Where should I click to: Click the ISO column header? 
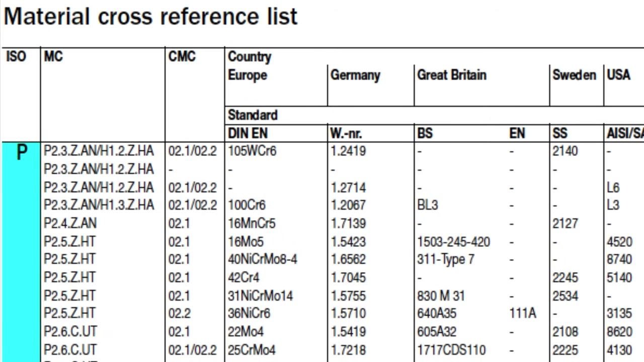coord(16,56)
